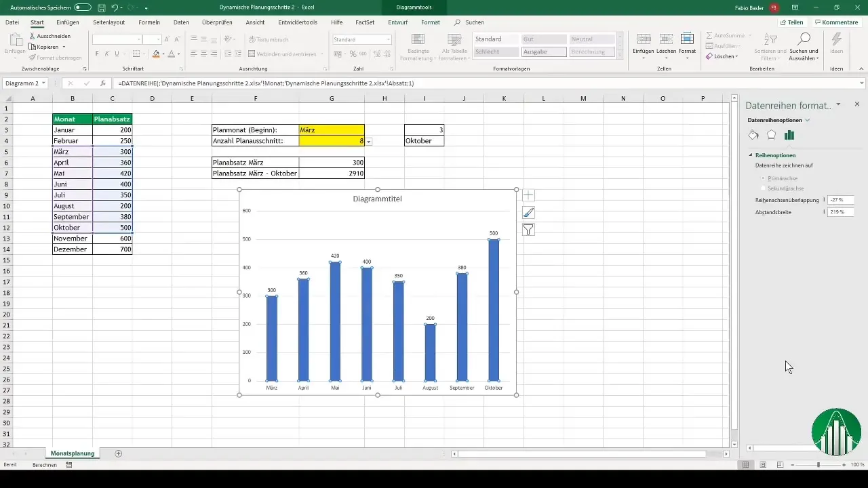Screen dimensions: 868x488
Task: Apply the Standard cell style
Action: click(496, 39)
